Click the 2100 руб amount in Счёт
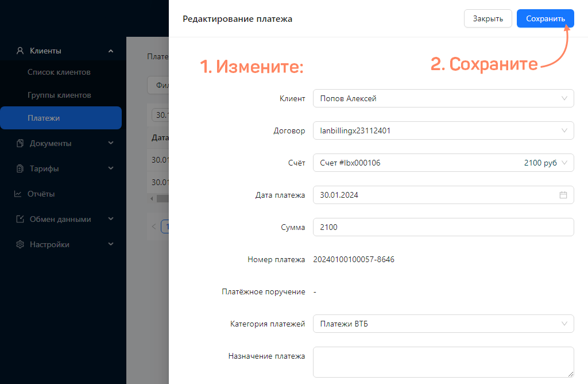 point(540,163)
